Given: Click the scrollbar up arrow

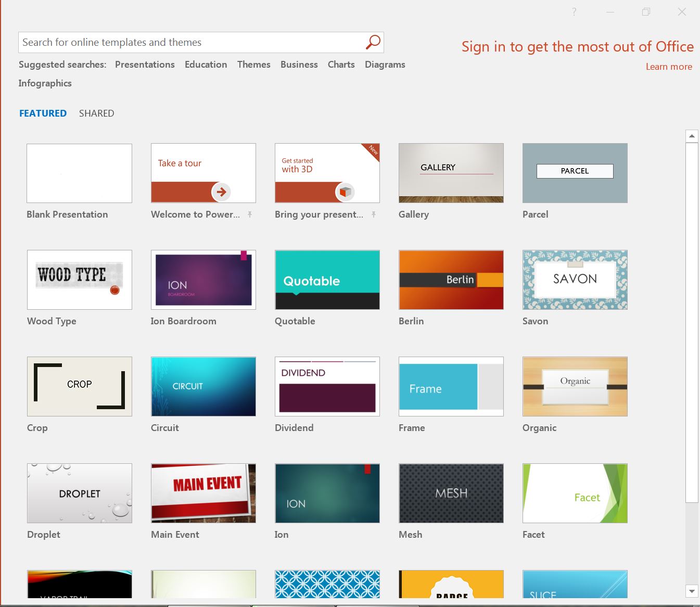Looking at the screenshot, I should pyautogui.click(x=692, y=136).
